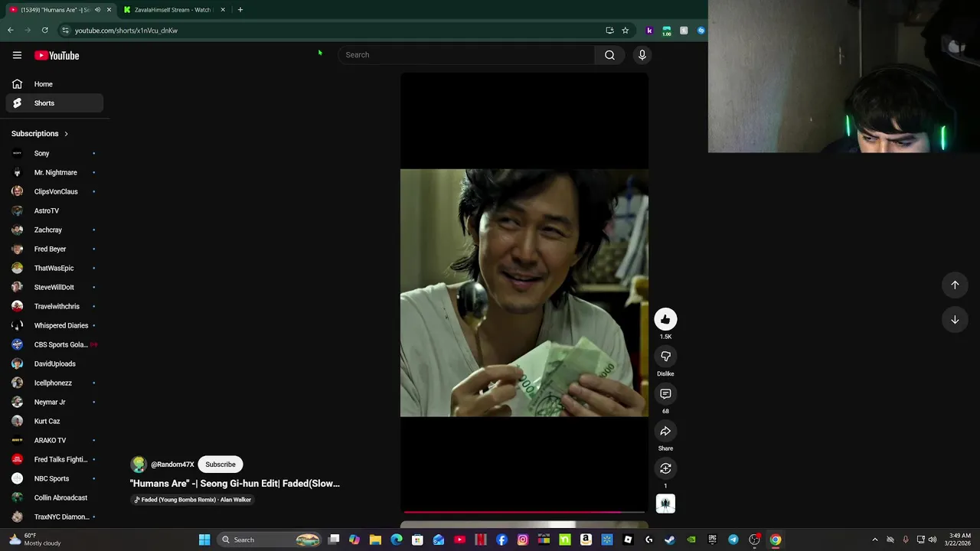Start voice search with microphone icon
This screenshot has width=980, height=551.
coord(642,54)
